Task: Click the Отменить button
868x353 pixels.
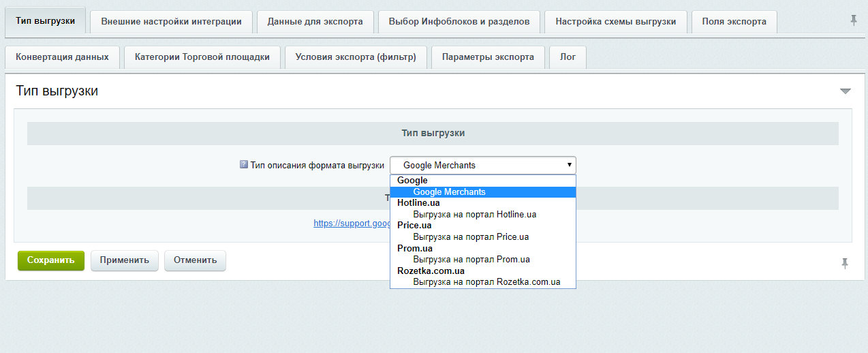Action: coord(195,260)
